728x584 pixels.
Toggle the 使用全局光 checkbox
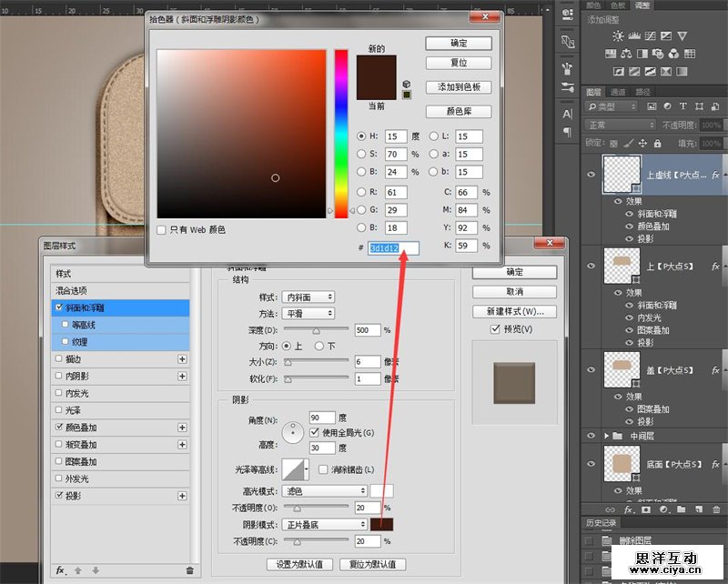315,431
